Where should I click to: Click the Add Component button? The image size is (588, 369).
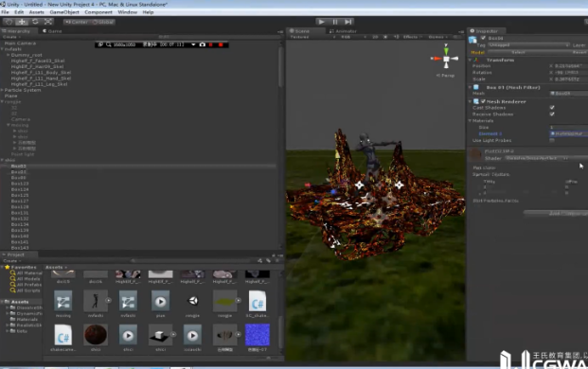[556, 213]
